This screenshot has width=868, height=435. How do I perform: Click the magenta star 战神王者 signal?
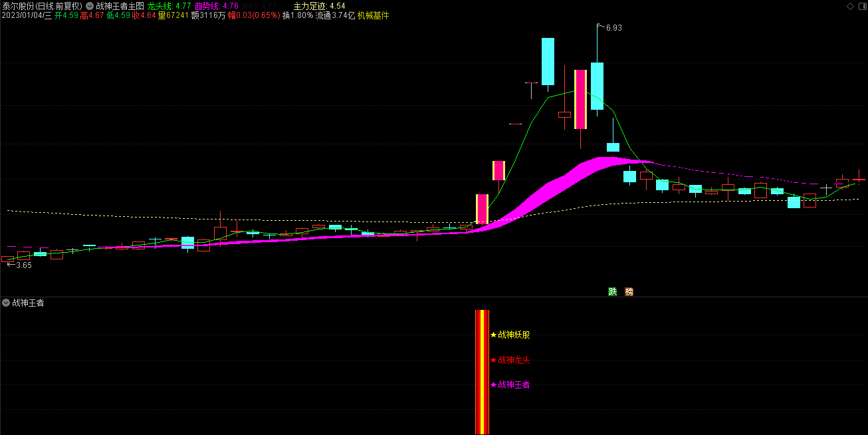point(510,384)
